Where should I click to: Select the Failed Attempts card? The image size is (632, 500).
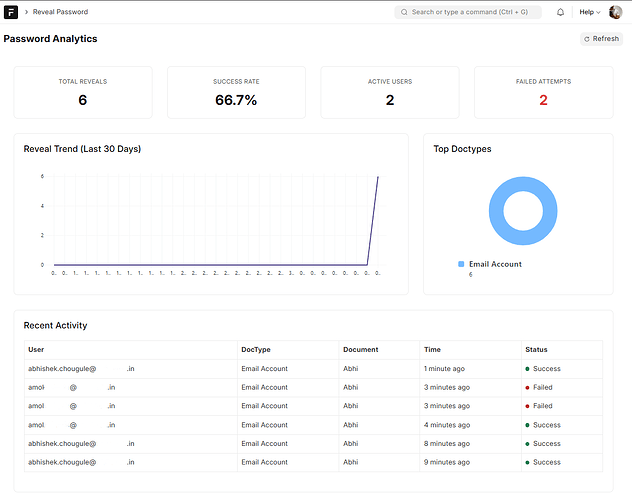point(543,93)
